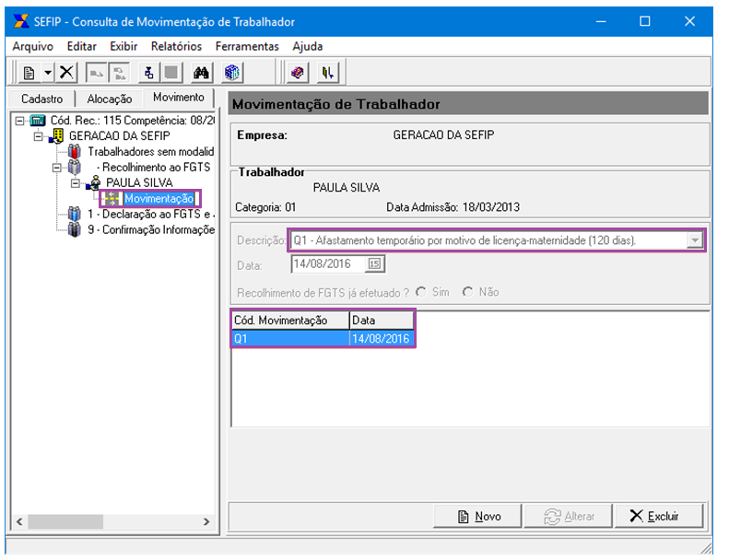Click 'Cód. Rec.: 115 Competência' tree label
The width and height of the screenshot is (729, 560).
click(132, 121)
